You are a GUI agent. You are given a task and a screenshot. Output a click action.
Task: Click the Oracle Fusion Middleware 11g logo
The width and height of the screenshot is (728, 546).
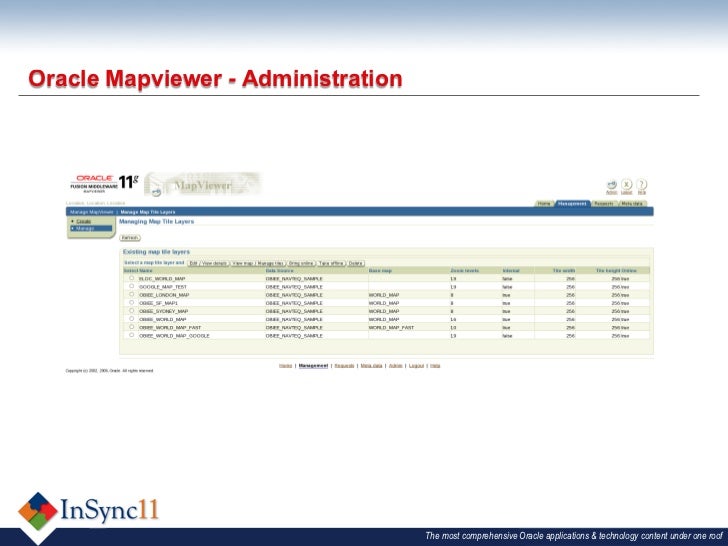[x=104, y=183]
